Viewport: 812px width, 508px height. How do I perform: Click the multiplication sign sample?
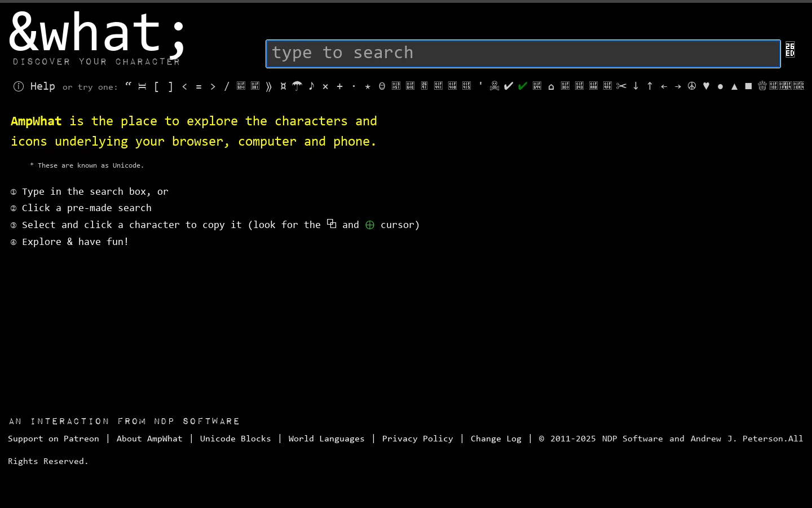[x=325, y=87]
